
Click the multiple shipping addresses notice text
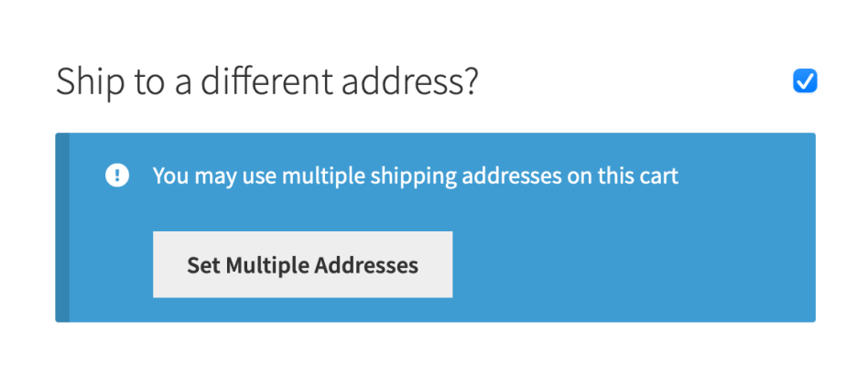point(415,176)
